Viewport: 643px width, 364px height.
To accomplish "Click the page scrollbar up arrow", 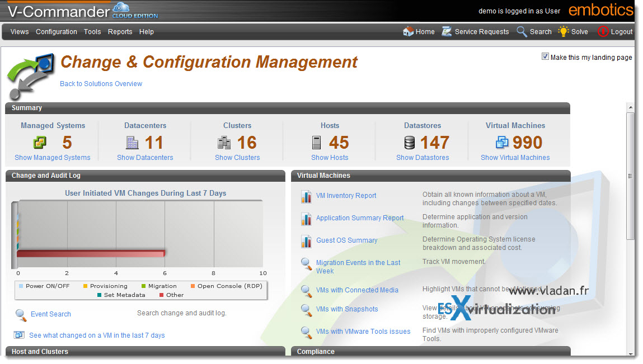I will (631, 107).
